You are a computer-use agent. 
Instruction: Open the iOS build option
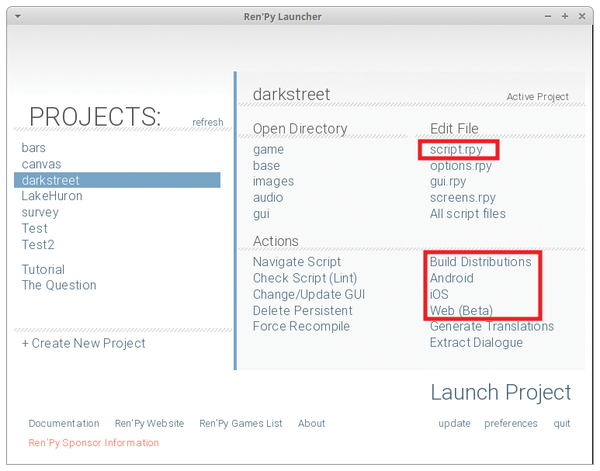pyautogui.click(x=439, y=294)
